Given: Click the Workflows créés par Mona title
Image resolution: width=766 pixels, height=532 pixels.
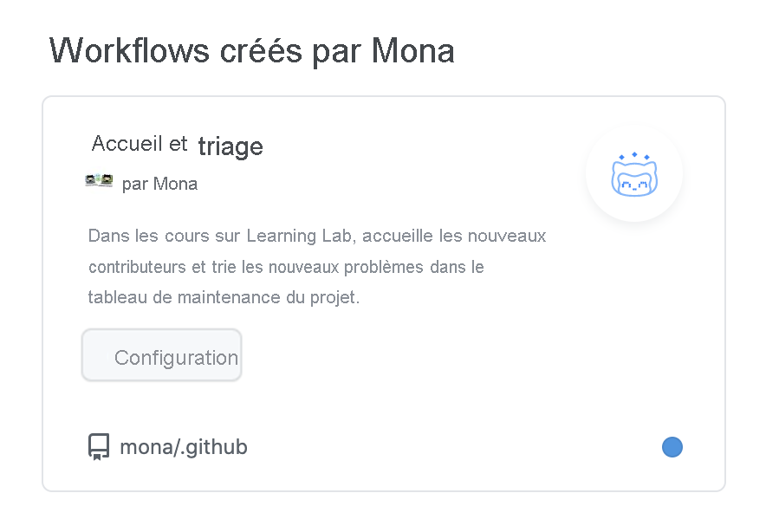Looking at the screenshot, I should coord(252,50).
